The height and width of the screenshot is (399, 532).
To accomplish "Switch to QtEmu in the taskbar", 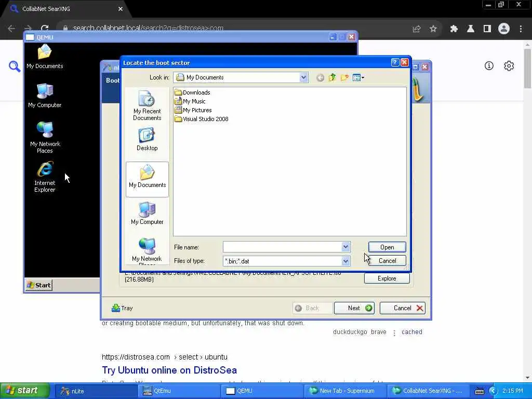I will [179, 391].
